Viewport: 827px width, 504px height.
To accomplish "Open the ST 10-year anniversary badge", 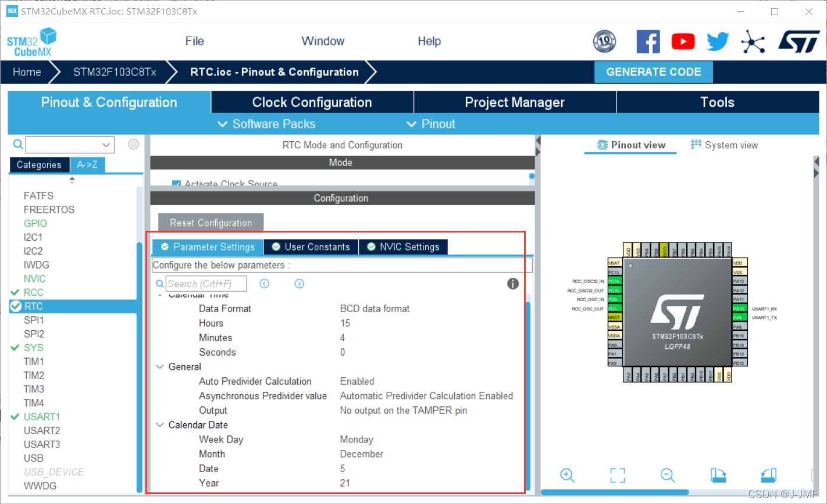I will pos(604,42).
